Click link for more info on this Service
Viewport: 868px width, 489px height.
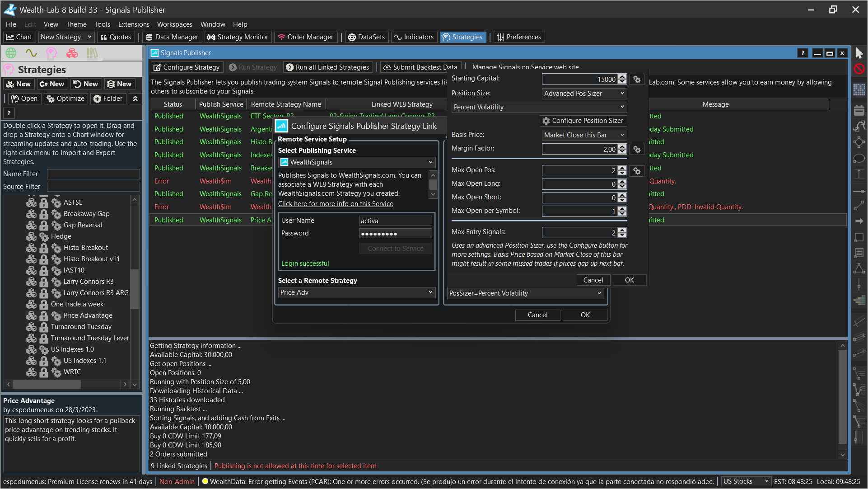336,204
